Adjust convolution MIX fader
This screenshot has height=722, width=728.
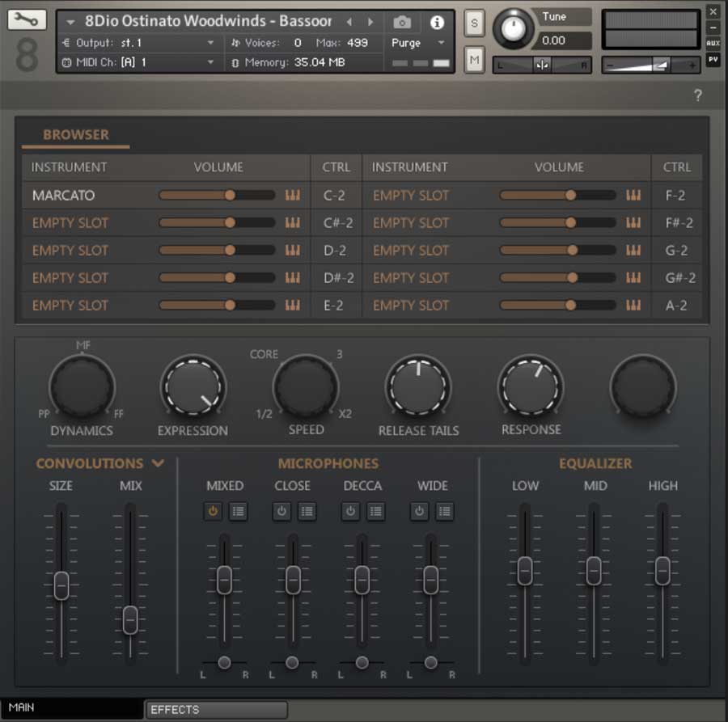(130, 620)
